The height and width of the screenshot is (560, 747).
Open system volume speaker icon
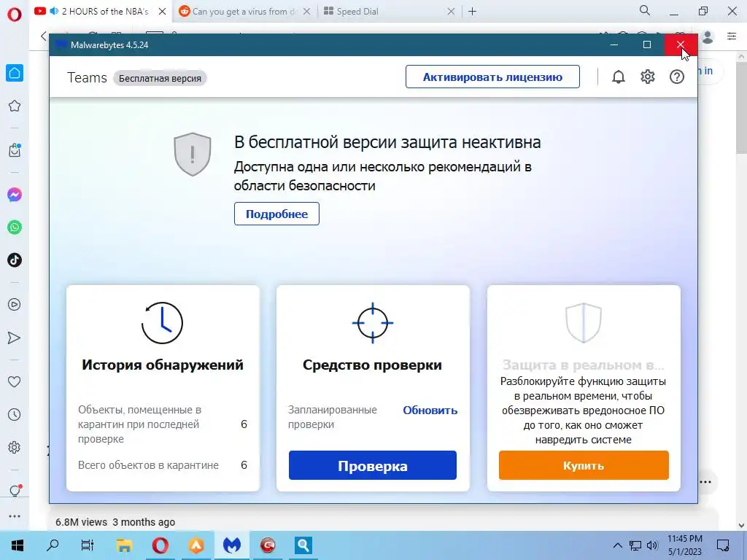652,545
